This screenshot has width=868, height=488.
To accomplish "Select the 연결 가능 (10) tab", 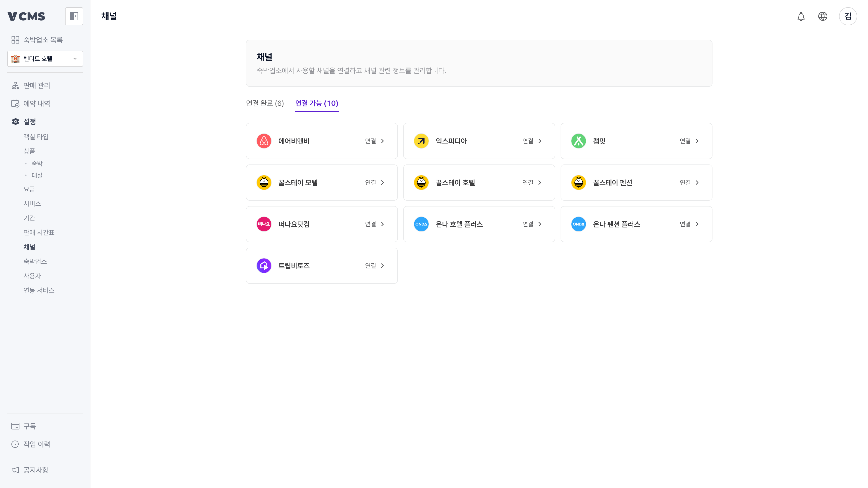I will (x=317, y=103).
